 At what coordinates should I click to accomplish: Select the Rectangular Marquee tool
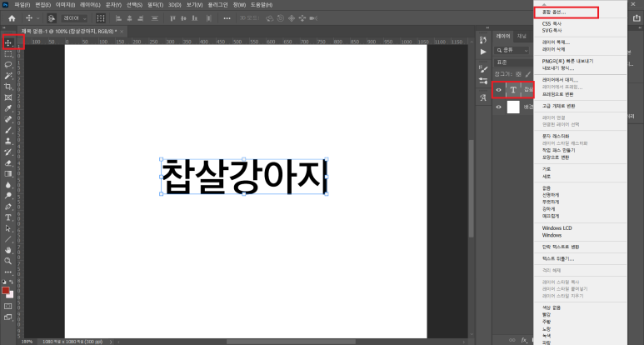tap(8, 54)
